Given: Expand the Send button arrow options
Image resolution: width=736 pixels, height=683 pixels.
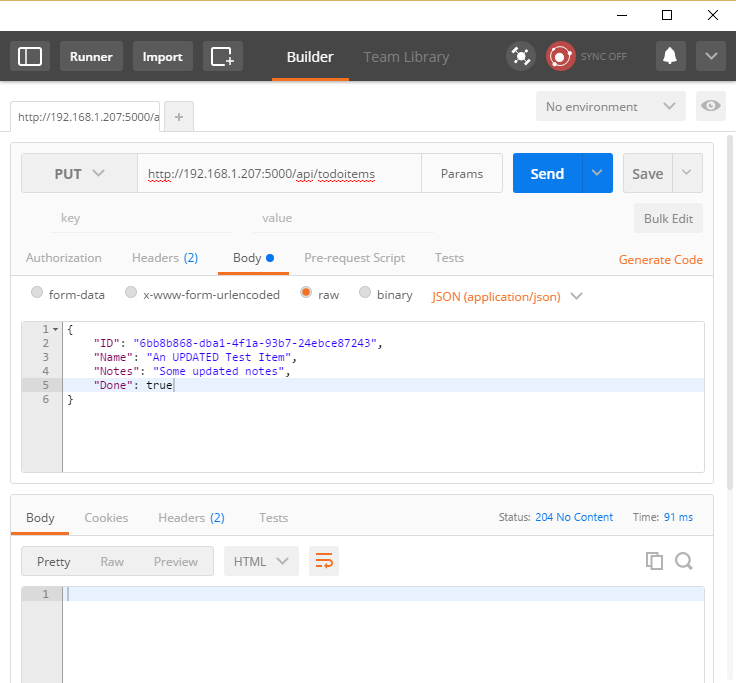Looking at the screenshot, I should click(597, 173).
